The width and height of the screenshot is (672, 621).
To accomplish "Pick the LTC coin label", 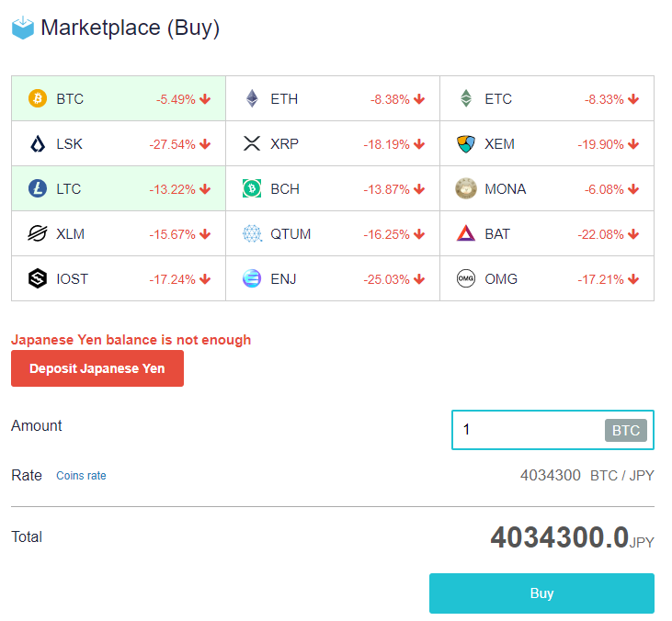I will (x=69, y=189).
